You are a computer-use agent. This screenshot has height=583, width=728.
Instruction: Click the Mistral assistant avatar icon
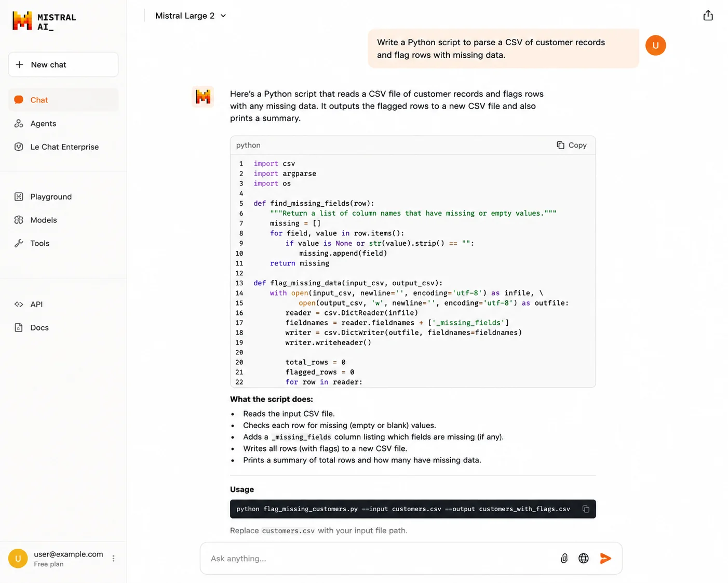coord(203,97)
